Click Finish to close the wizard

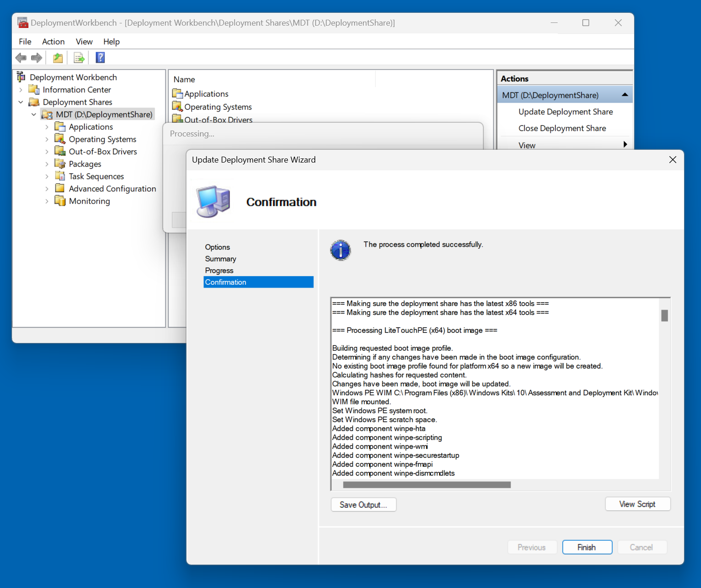[x=587, y=547]
